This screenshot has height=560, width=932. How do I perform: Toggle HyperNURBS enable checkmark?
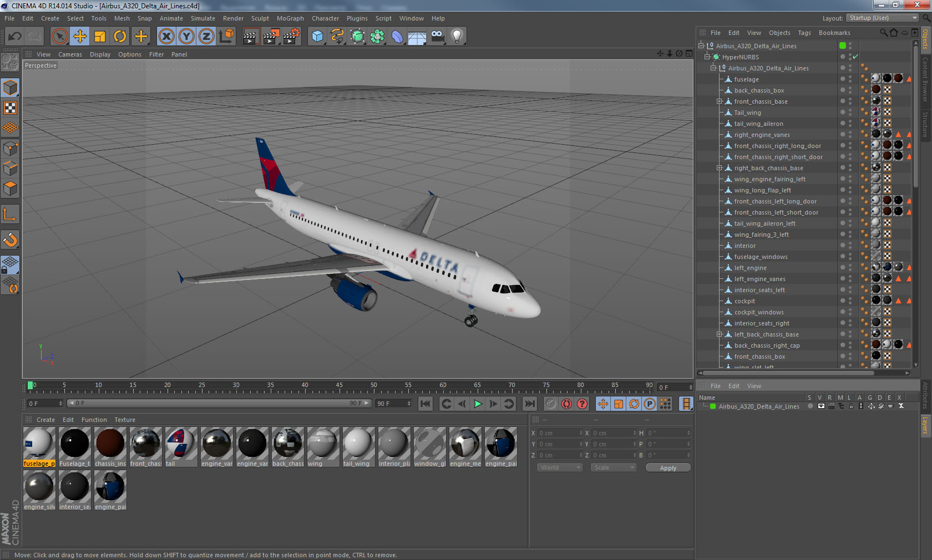[x=855, y=57]
